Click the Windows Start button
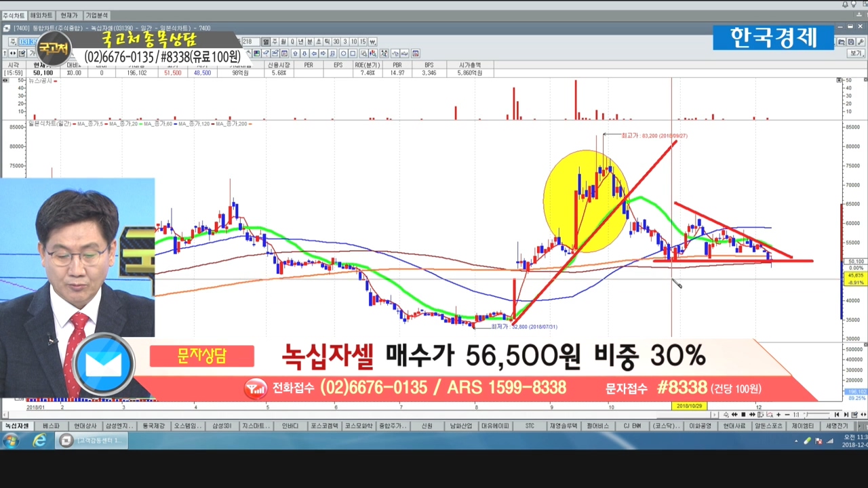 point(12,441)
